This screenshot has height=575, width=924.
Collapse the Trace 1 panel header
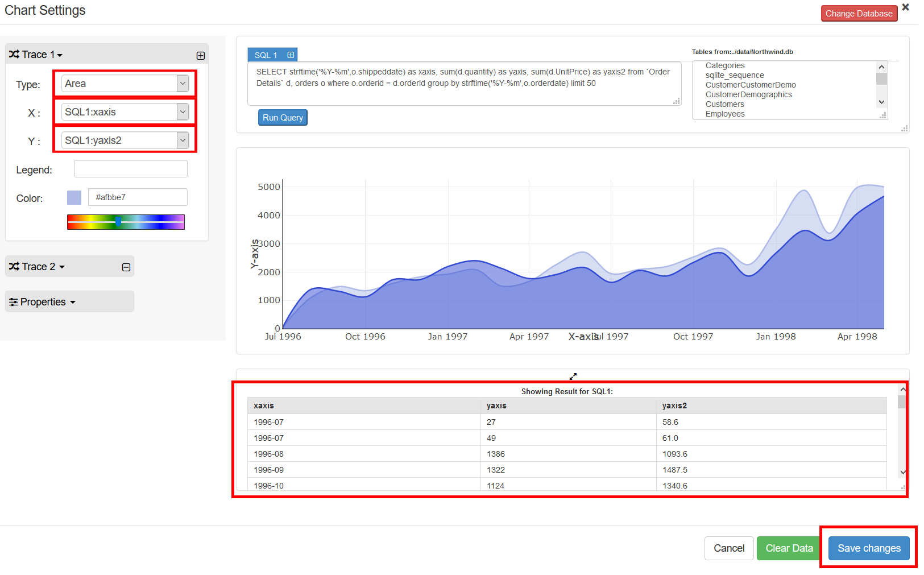[x=36, y=55]
